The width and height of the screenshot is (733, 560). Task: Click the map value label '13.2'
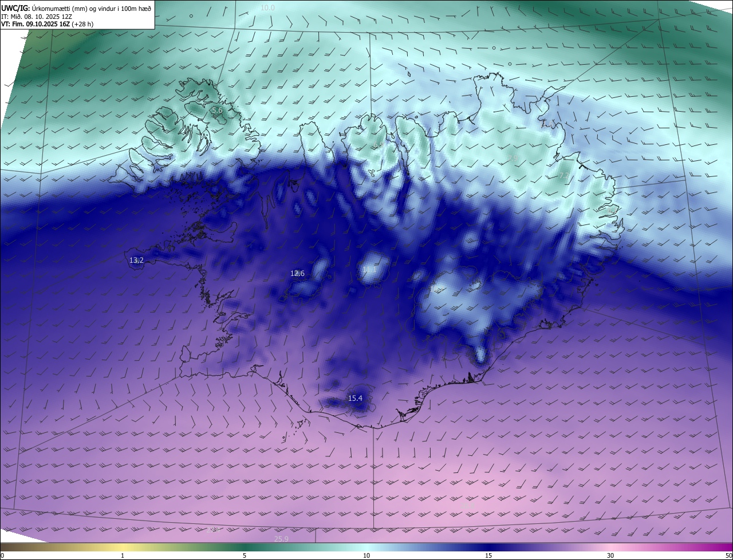[x=136, y=261]
